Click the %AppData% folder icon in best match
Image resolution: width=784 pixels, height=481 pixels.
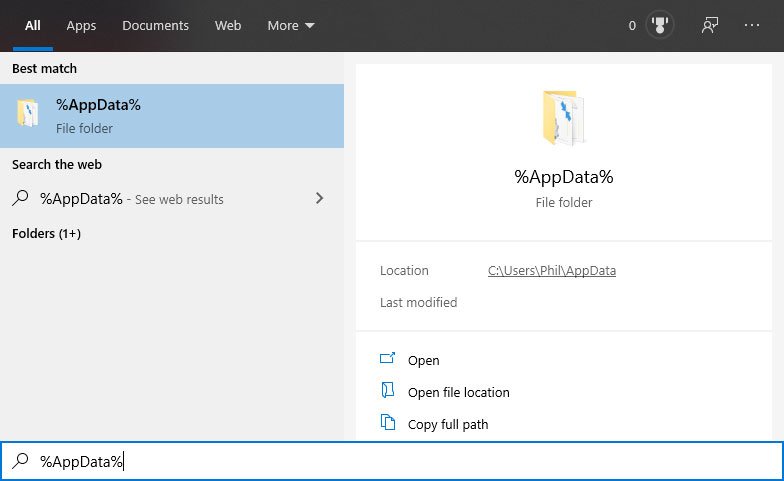click(x=28, y=113)
